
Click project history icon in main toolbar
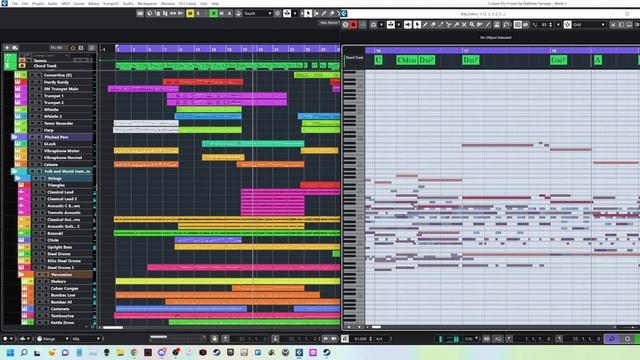click(149, 13)
